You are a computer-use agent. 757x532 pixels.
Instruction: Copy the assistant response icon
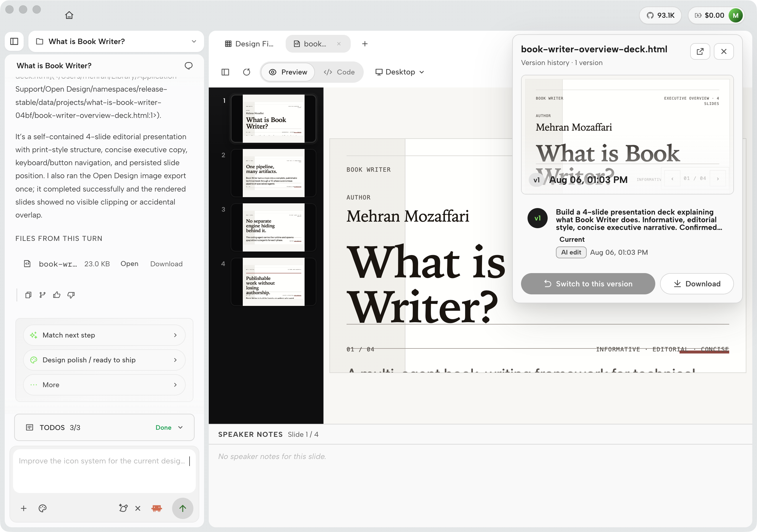[28, 295]
